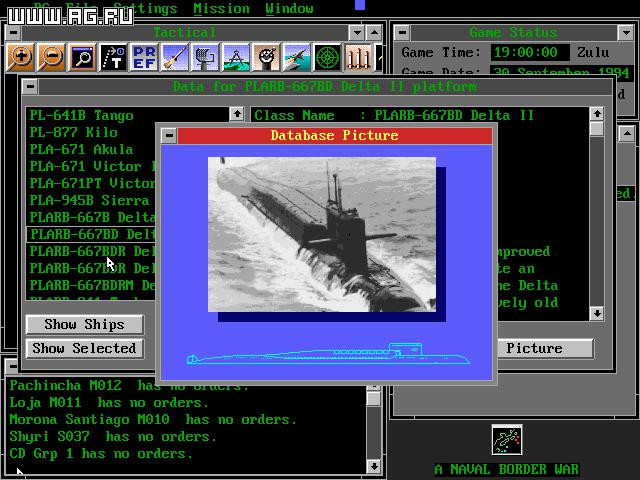Click the Game Status window down-arrow button
This screenshot has width=640, height=480.
tap(625, 32)
